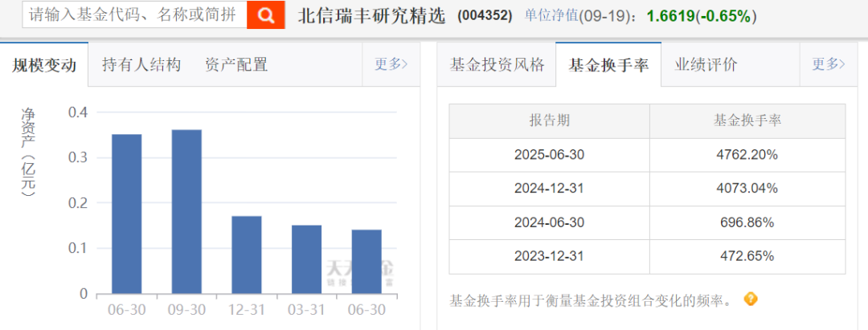
Task: Click 更多 link in the right panel
Action: [828, 64]
